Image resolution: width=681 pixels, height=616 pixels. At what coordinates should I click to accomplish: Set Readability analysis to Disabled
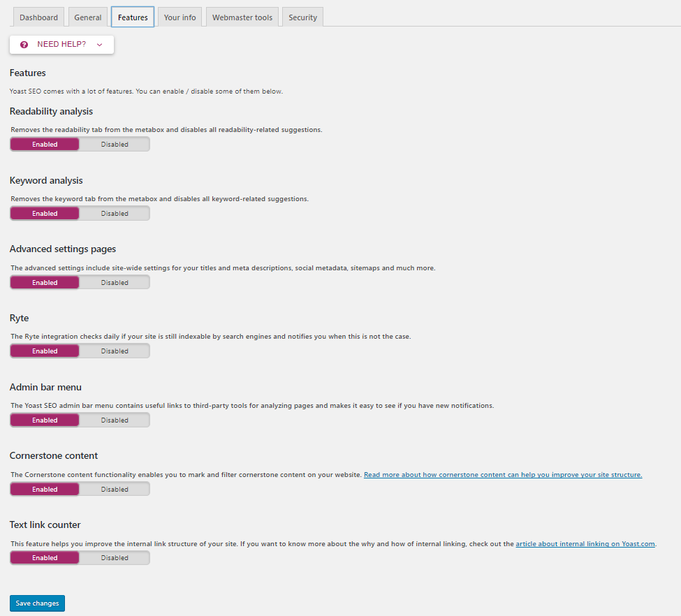point(115,145)
